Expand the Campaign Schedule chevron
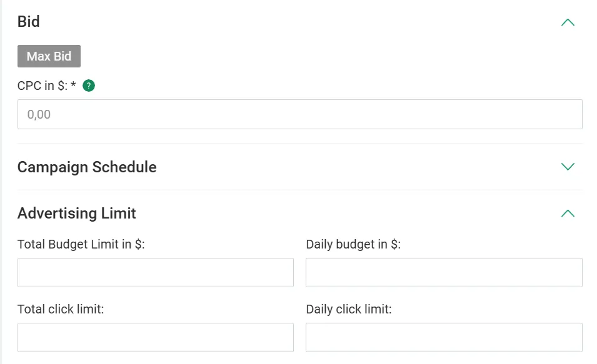Viewport: 597px width, 364px height. point(568,167)
